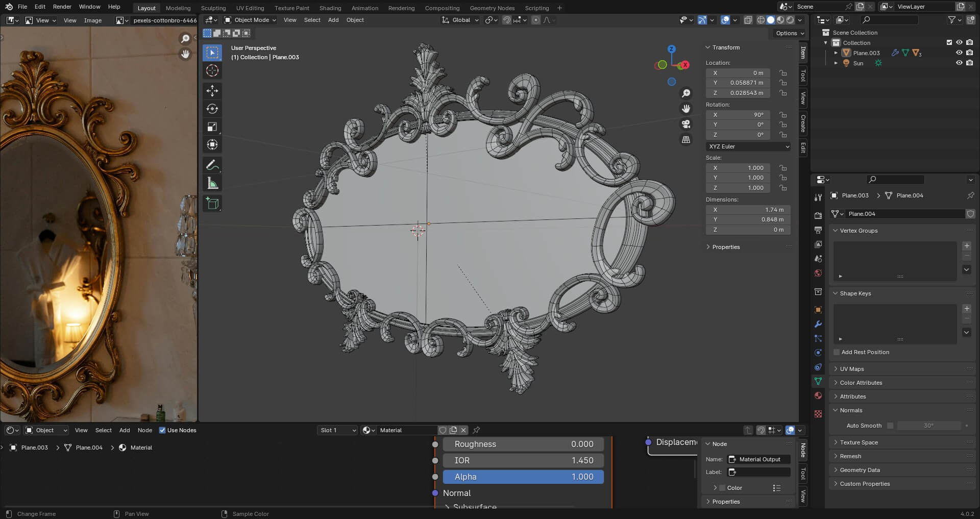This screenshot has width=980, height=519.
Task: Click the pin icon in Properties header
Action: tap(970, 195)
